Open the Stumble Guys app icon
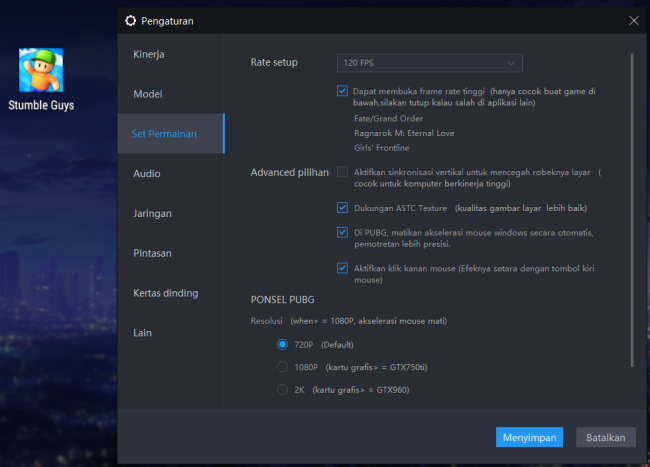This screenshot has height=467, width=650. (41, 70)
